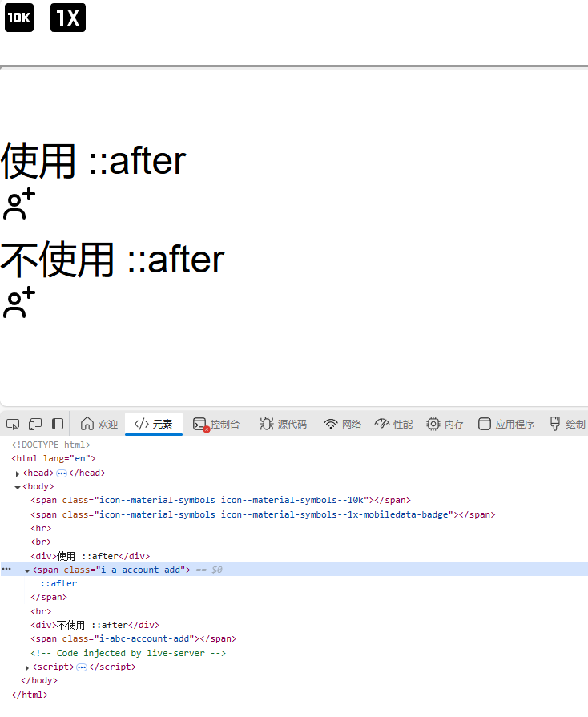The height and width of the screenshot is (717, 588).
Task: Activate the inspect element picker tool
Action: (x=13, y=425)
